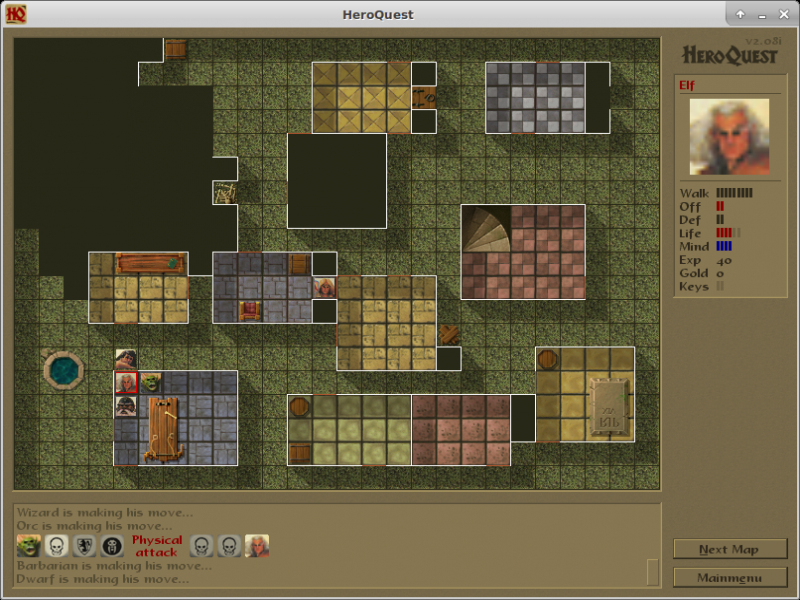This screenshot has width=800, height=600.
Task: Select the Barbarian hero token
Action: pos(126,358)
